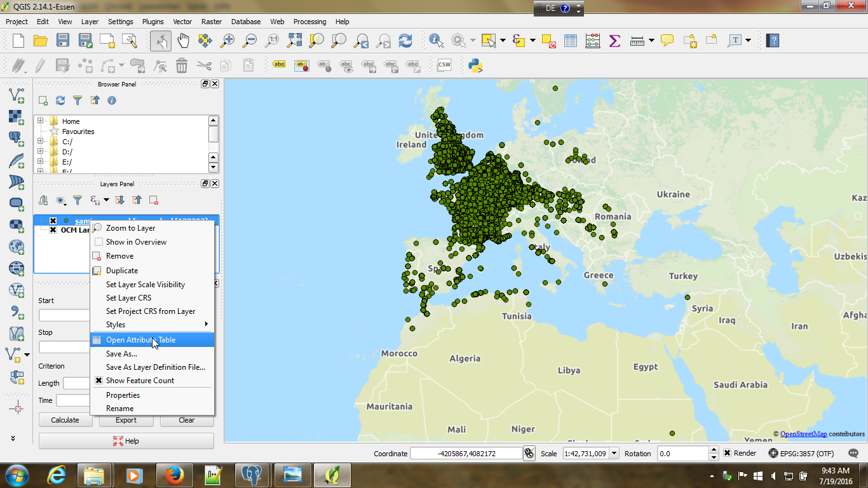
Task: Click Zoom Full extent arrows icon
Action: [294, 41]
